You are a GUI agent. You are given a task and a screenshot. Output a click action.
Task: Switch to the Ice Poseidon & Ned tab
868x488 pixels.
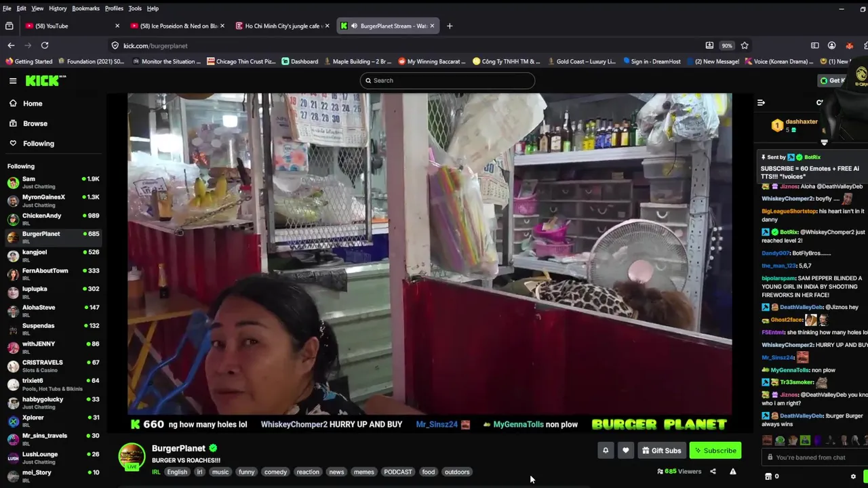pos(178,26)
